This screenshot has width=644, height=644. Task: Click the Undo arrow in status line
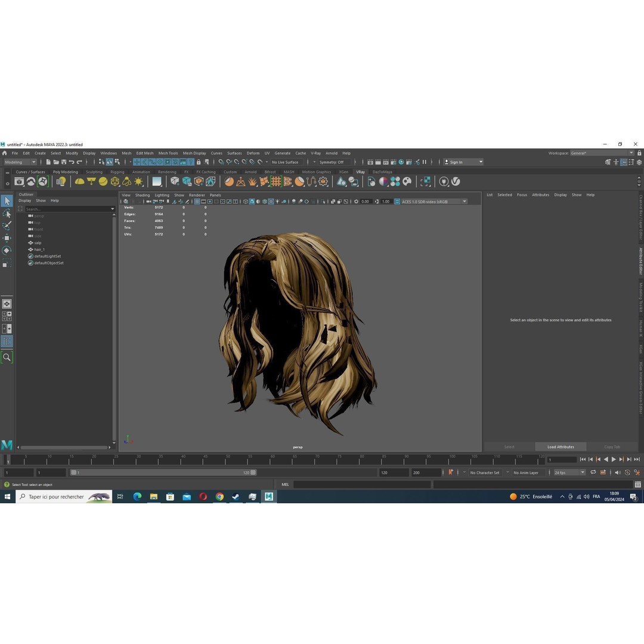tap(72, 162)
